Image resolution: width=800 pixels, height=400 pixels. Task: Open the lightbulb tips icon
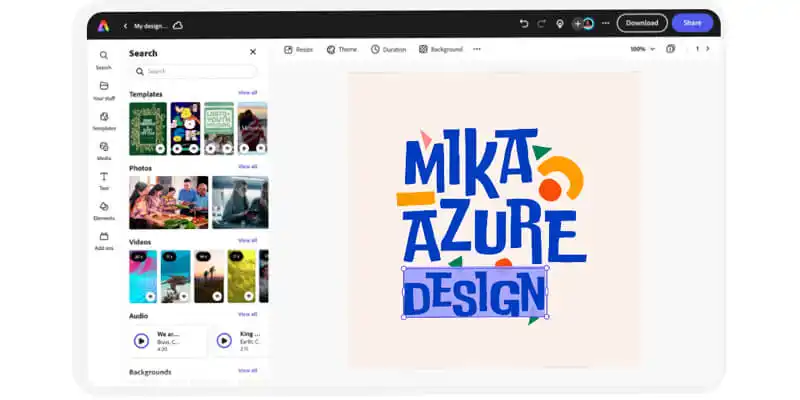pyautogui.click(x=560, y=24)
